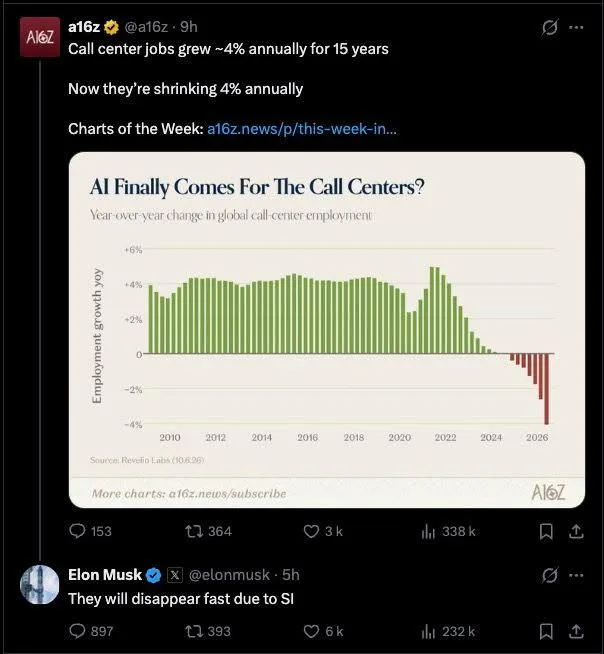Share Elon Musk's reply
The image size is (604, 654).
576,631
